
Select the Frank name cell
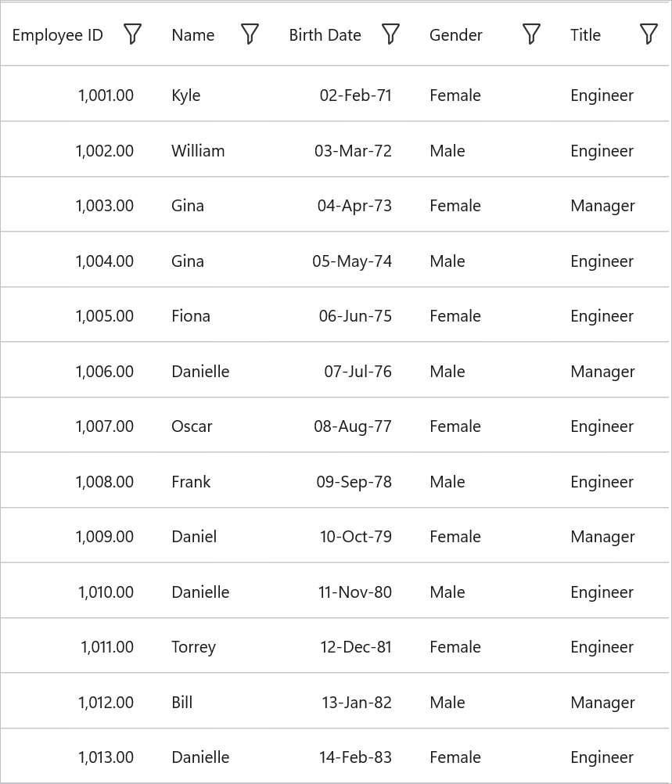pyautogui.click(x=191, y=482)
